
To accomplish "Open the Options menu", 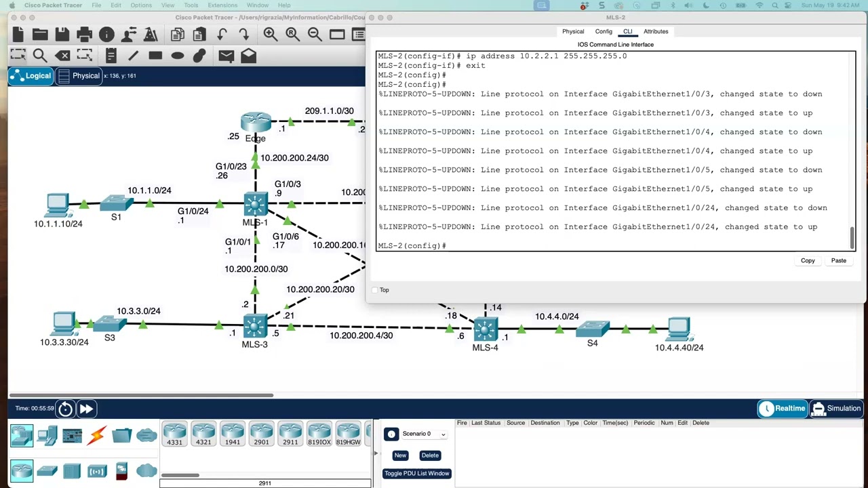I will click(141, 5).
